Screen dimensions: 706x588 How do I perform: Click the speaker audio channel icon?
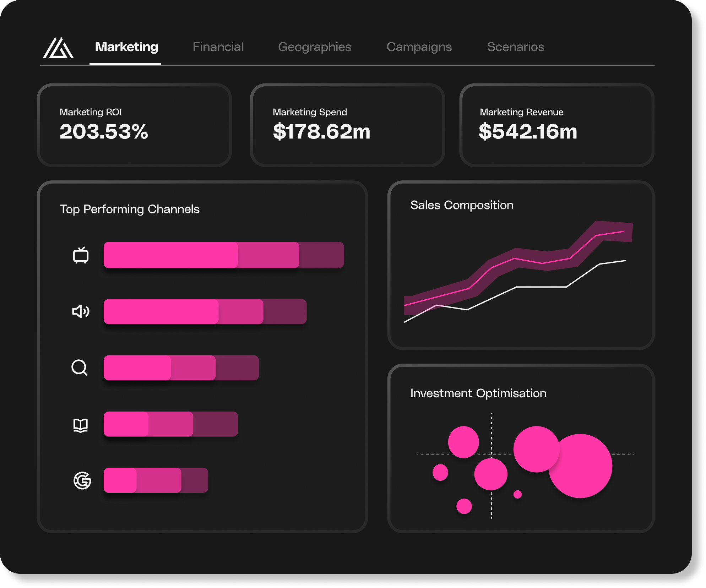(x=81, y=311)
